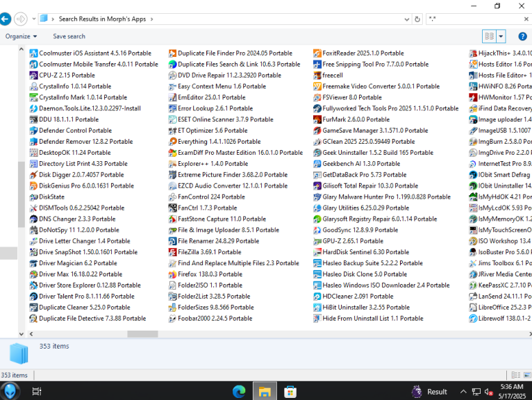
Task: Select the HardDisk Sentinel 6.30 icon
Action: 317,252
